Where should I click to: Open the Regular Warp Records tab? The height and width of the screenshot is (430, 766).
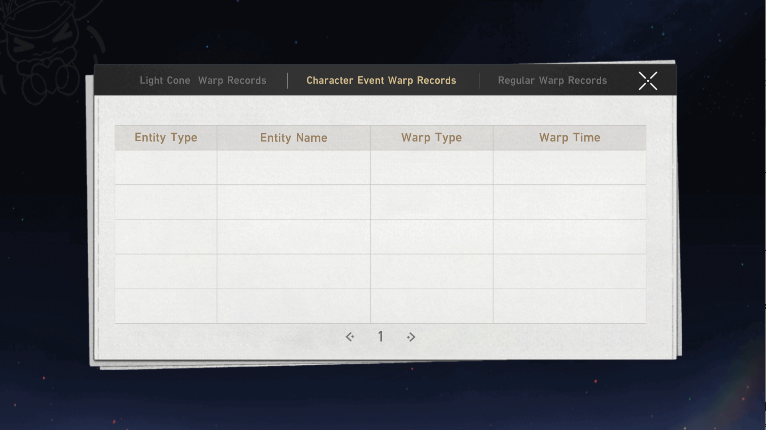click(x=553, y=81)
